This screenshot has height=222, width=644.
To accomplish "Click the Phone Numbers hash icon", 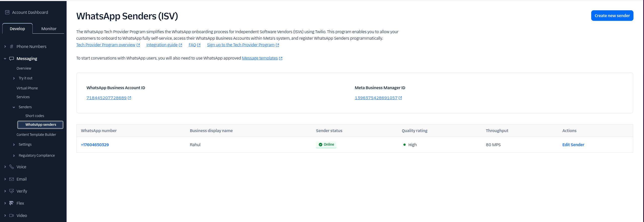I will click(x=12, y=46).
